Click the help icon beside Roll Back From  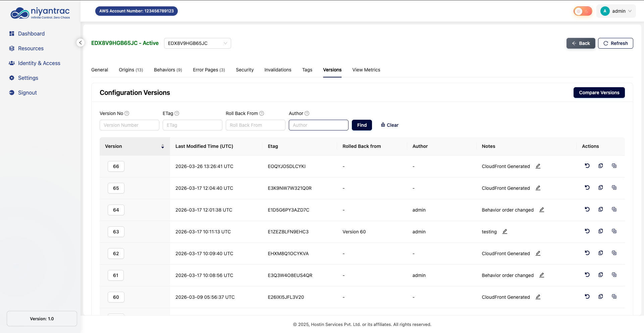click(262, 113)
